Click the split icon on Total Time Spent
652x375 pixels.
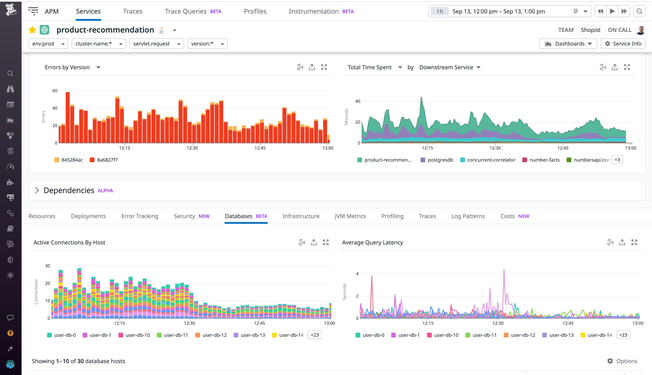click(603, 67)
